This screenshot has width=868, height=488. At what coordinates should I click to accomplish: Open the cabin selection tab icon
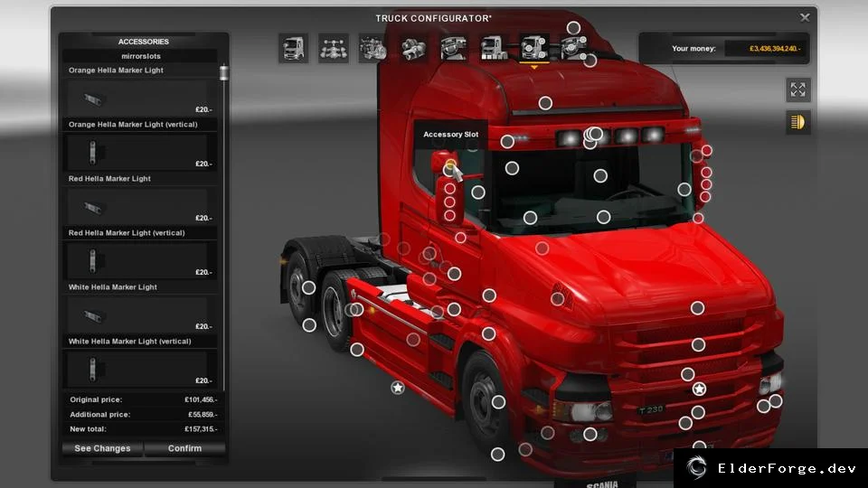click(x=293, y=48)
